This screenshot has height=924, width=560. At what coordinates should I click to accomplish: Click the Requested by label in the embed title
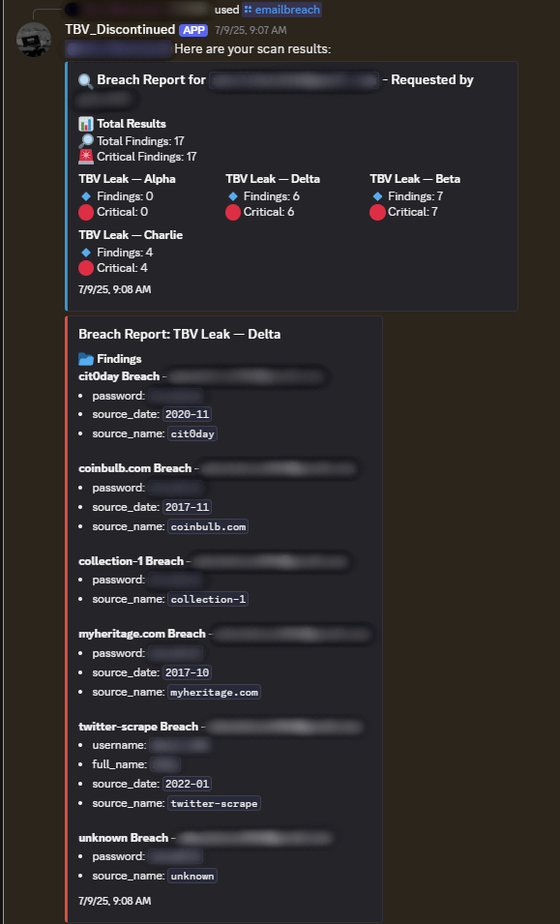click(432, 80)
